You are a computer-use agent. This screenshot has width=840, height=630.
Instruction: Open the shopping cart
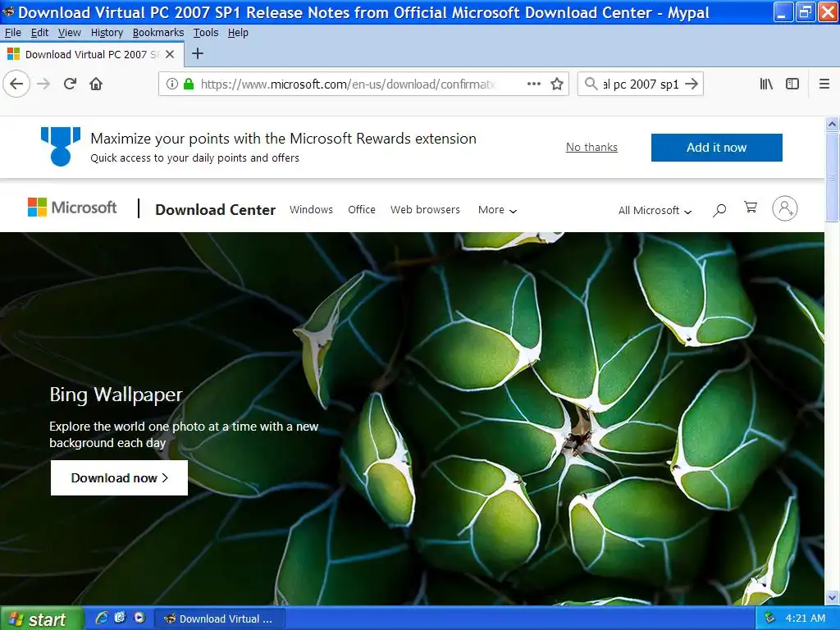[x=751, y=208]
